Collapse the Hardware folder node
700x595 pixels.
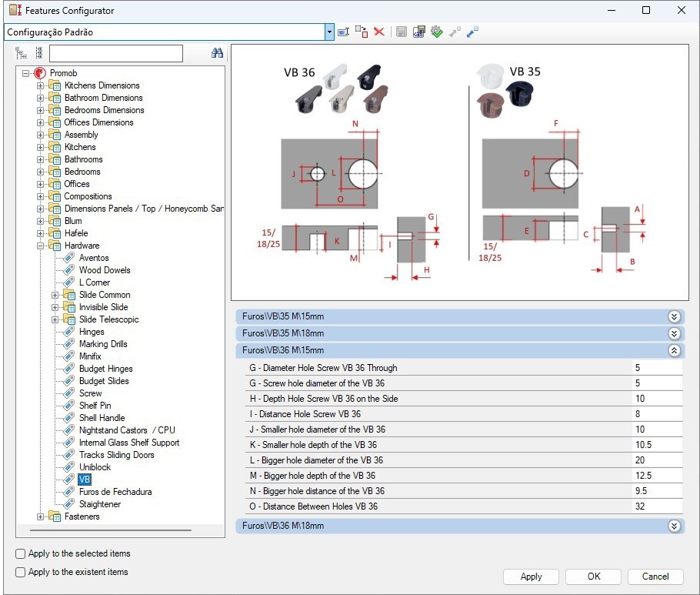click(40, 246)
